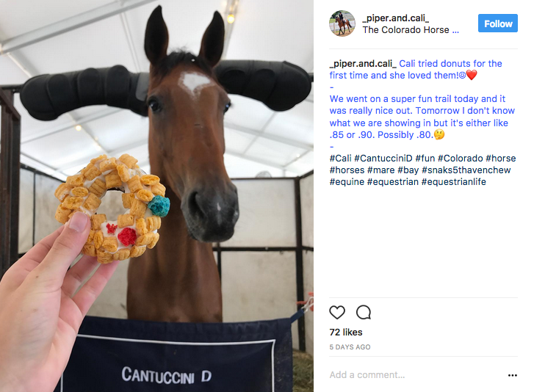Open The Colorado Horse location link
This screenshot has height=392, width=534.
[411, 30]
